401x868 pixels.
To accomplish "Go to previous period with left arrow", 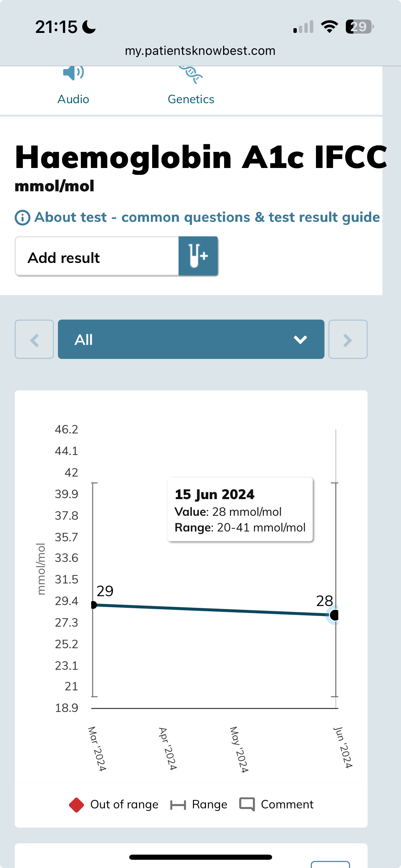I will pyautogui.click(x=34, y=339).
